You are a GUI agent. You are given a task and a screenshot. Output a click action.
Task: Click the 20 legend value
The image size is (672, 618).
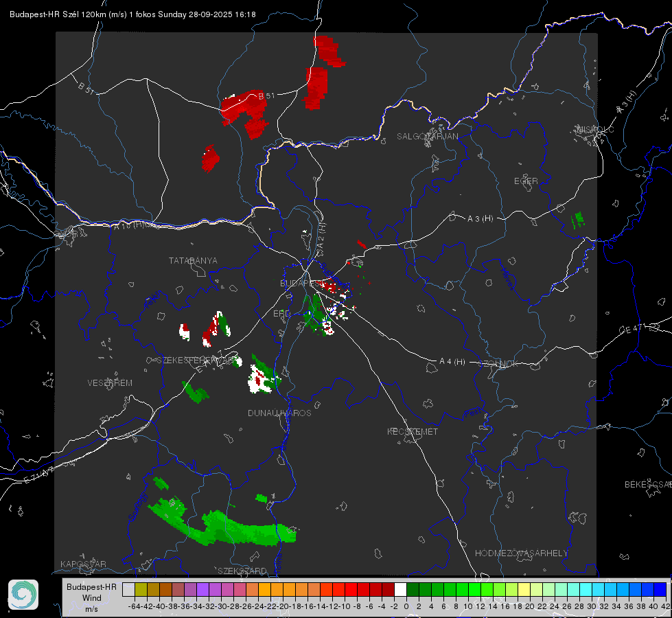(x=530, y=606)
